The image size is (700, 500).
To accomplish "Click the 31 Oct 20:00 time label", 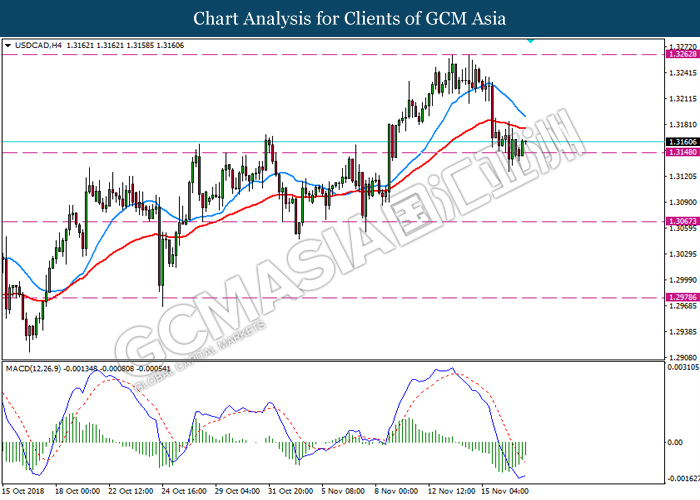I will tap(291, 491).
